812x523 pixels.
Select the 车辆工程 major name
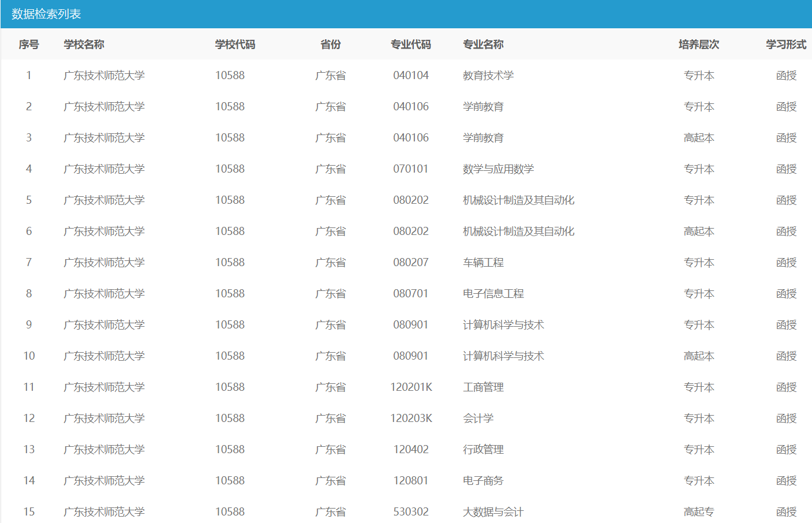(484, 263)
